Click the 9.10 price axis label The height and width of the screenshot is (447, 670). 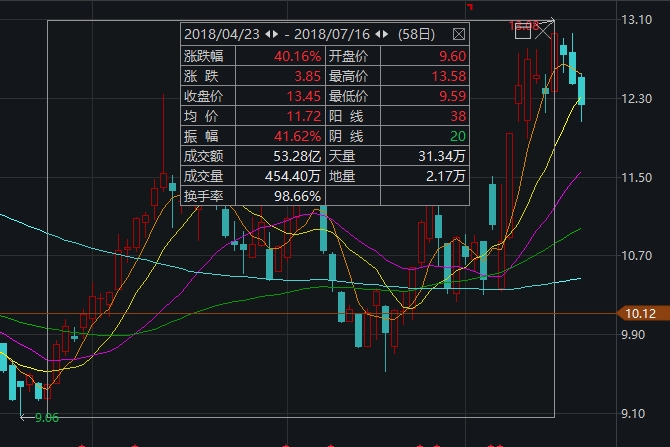(633, 414)
